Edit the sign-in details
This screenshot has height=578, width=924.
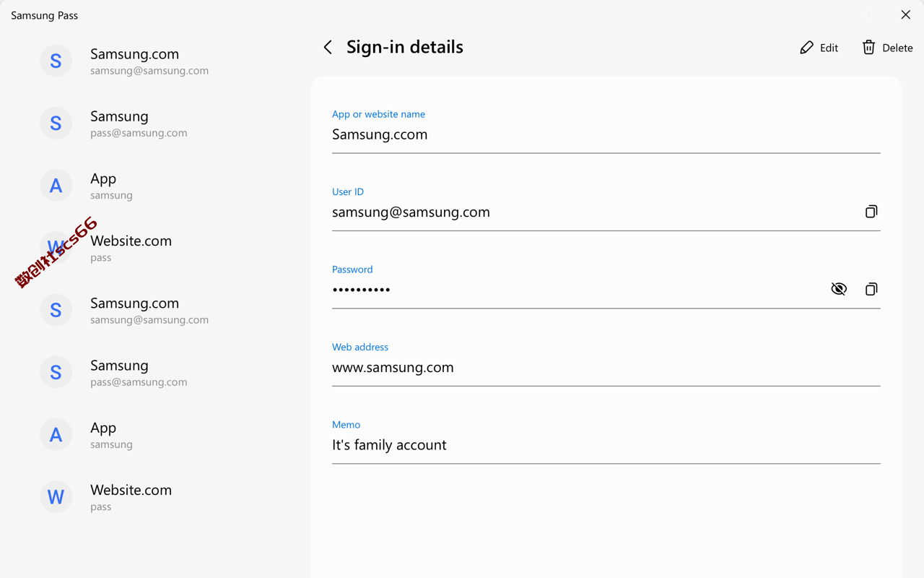point(819,48)
